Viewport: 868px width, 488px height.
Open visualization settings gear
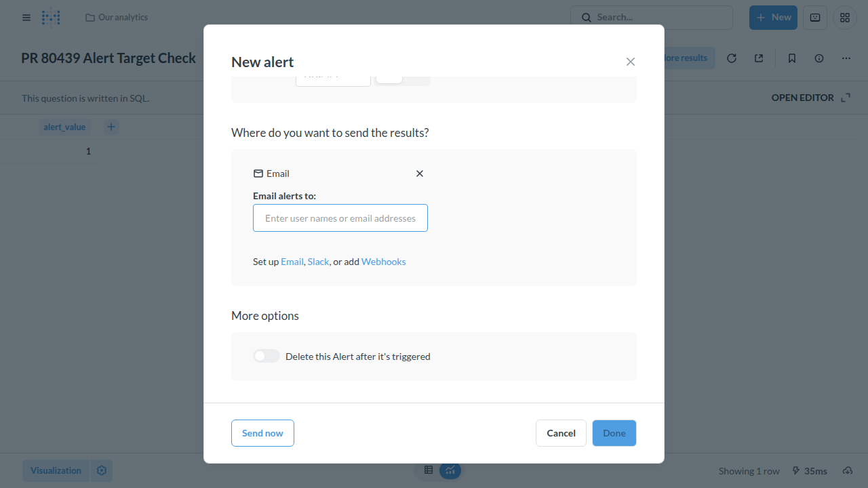point(102,470)
